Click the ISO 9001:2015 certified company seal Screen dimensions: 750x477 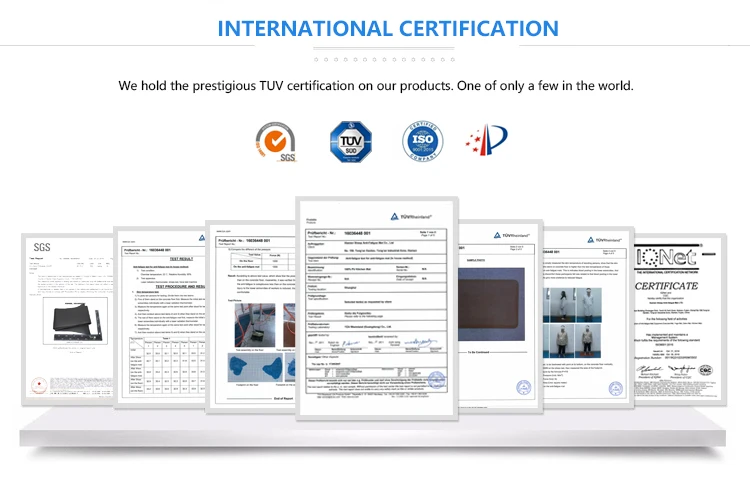pos(422,142)
